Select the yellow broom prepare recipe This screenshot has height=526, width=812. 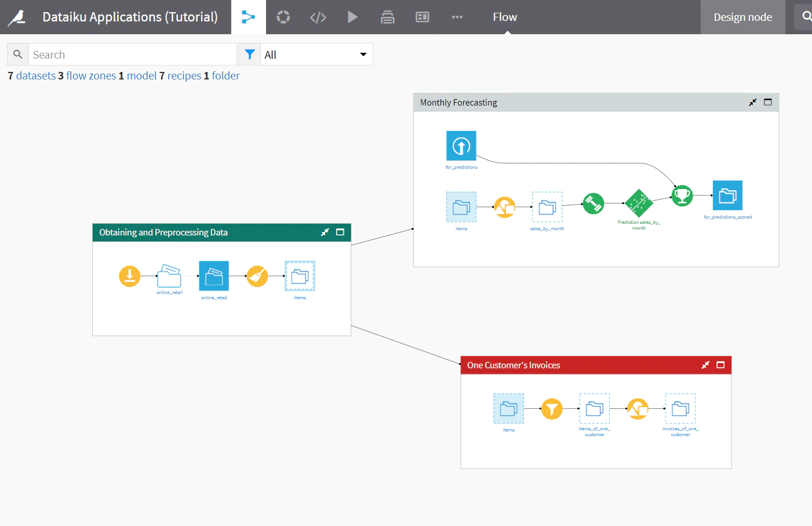pyautogui.click(x=257, y=276)
